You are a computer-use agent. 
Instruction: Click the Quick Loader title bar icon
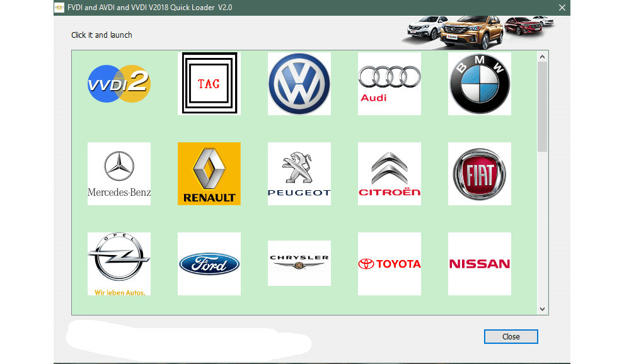(59, 8)
